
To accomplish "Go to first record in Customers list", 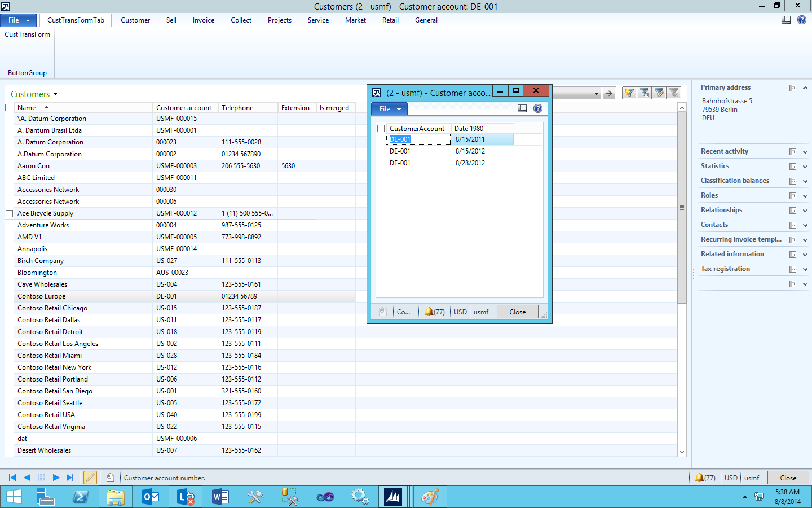I will [x=12, y=478].
